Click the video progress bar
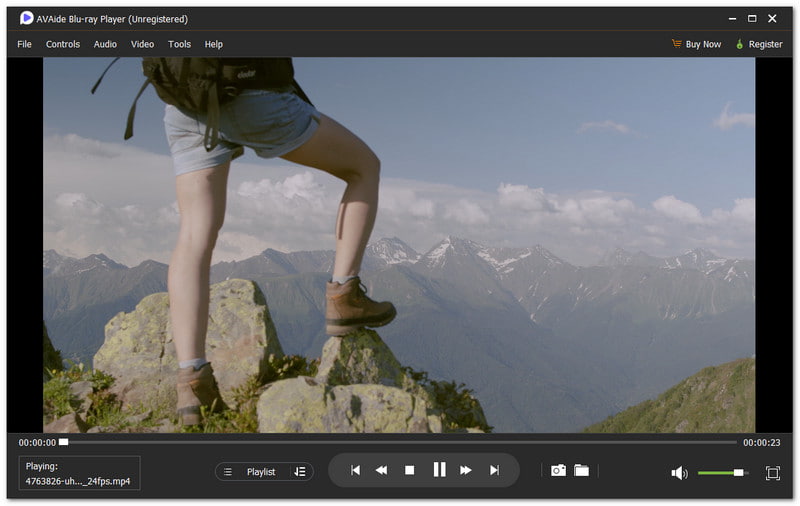The height and width of the screenshot is (506, 800). 400,442
